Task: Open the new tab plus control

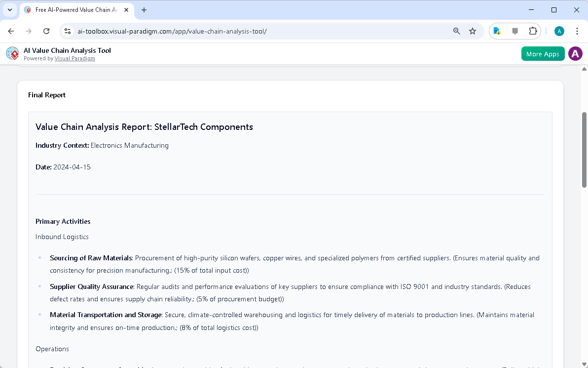Action: pyautogui.click(x=144, y=10)
